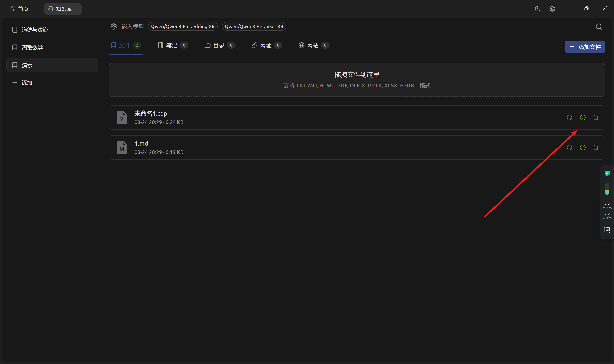
Task: Click the drag-and-drop file upload area
Action: point(356,80)
